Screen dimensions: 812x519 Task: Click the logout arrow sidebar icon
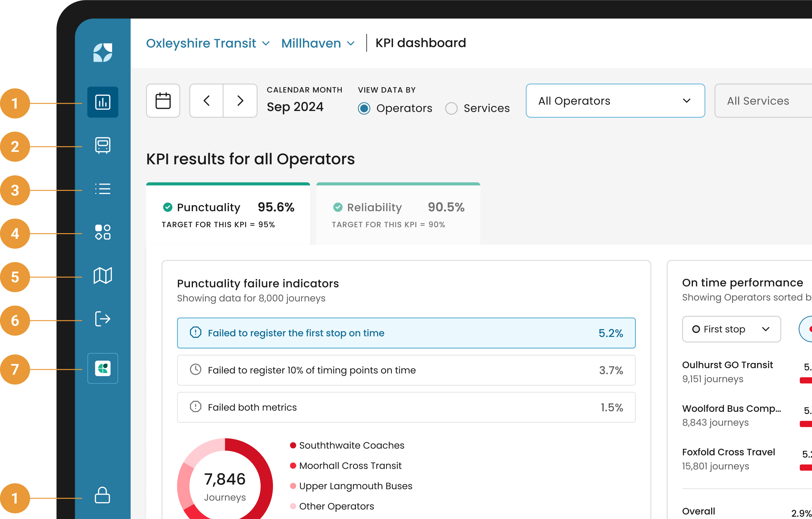[102, 319]
